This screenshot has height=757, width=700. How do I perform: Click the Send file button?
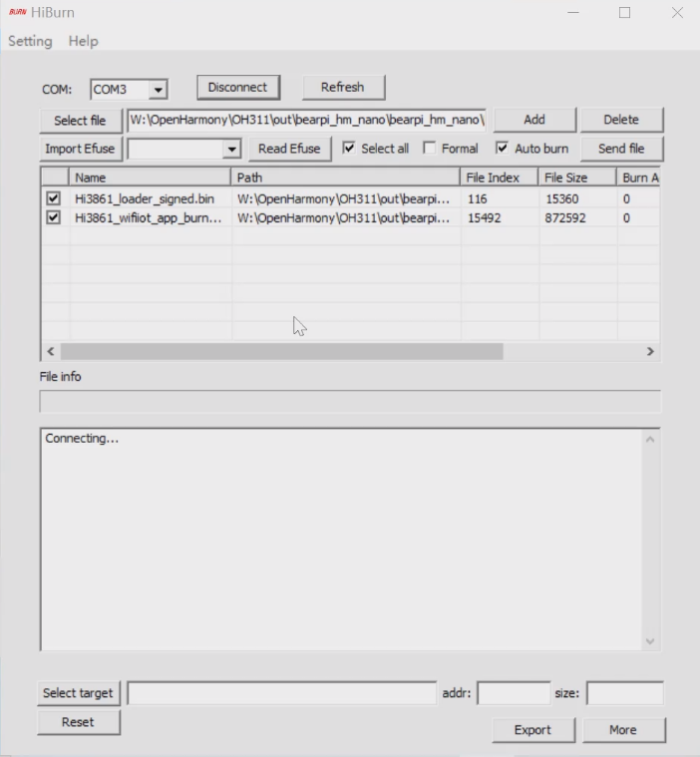tap(621, 149)
